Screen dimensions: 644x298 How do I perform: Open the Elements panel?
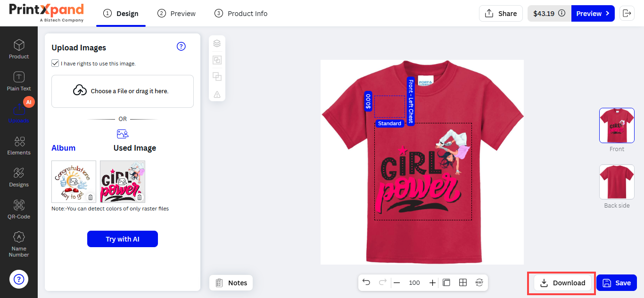point(19,145)
